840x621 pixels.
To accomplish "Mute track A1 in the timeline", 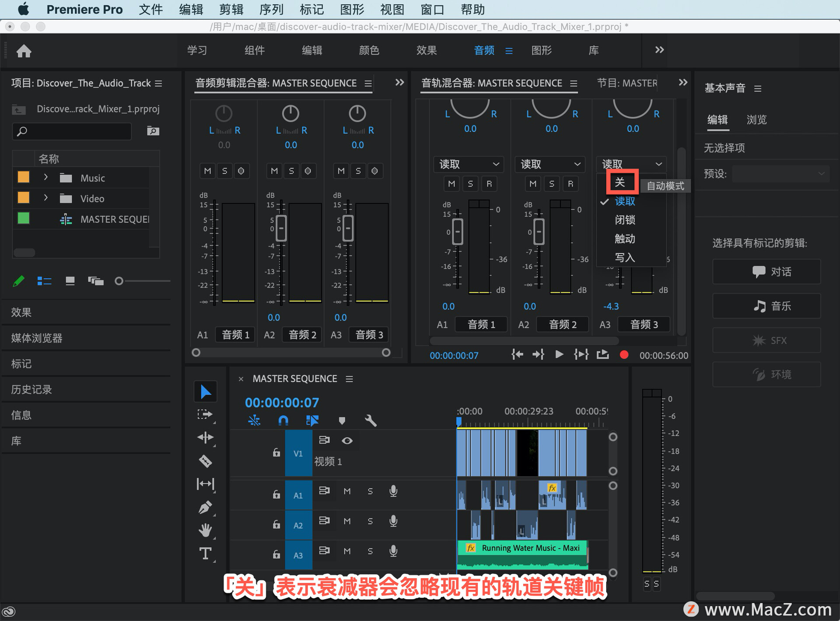I will coord(347,491).
